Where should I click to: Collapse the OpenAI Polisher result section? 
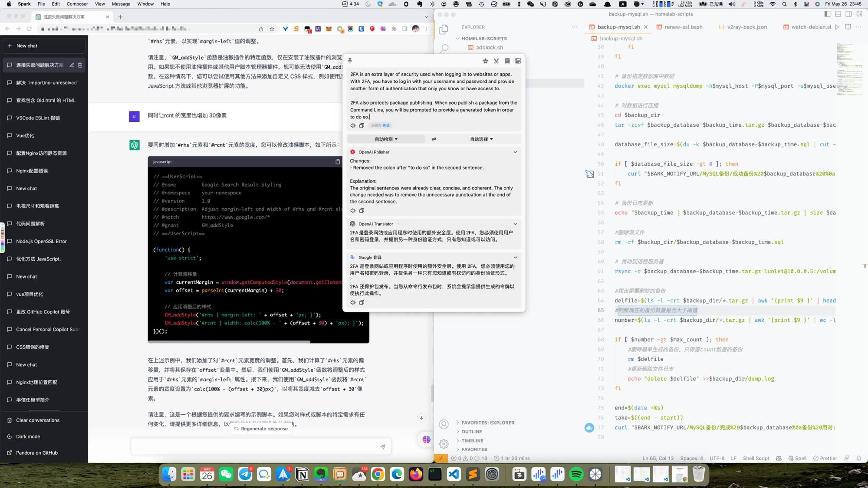tap(515, 152)
